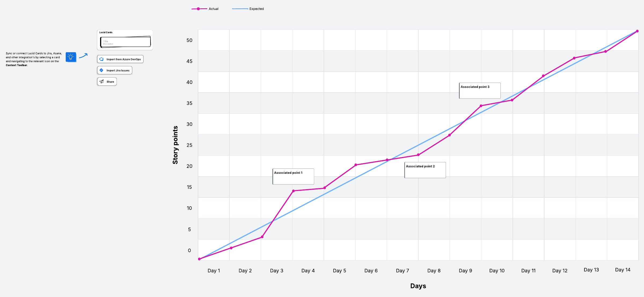Select the Associated point 1 note box
644x297 pixels.
pyautogui.click(x=293, y=177)
